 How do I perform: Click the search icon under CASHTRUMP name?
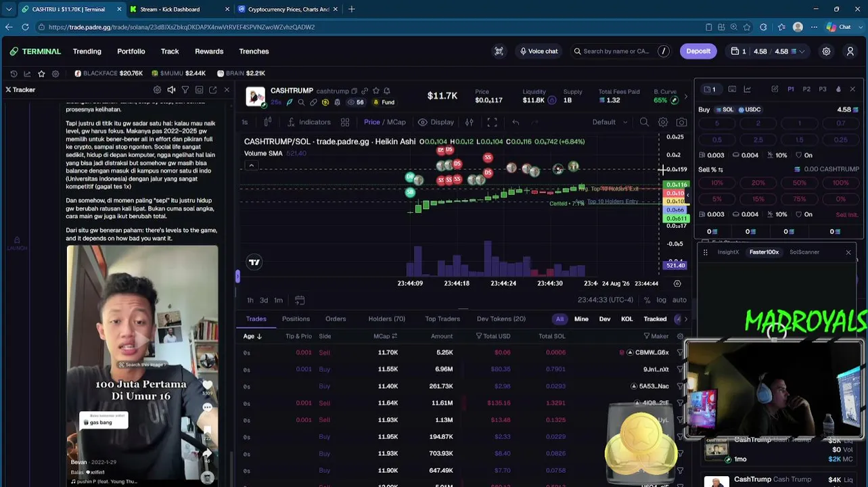pyautogui.click(x=301, y=103)
